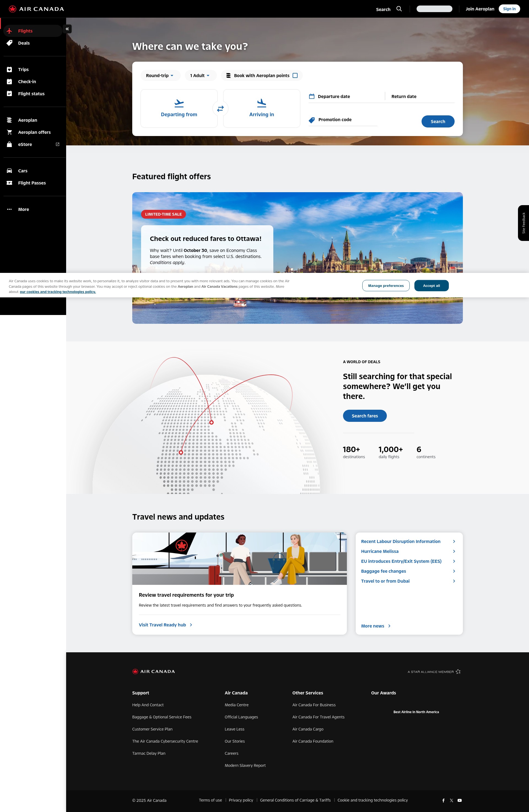The width and height of the screenshot is (529, 812).
Task: Swap departure and arrival with arrows icon
Action: (x=220, y=108)
